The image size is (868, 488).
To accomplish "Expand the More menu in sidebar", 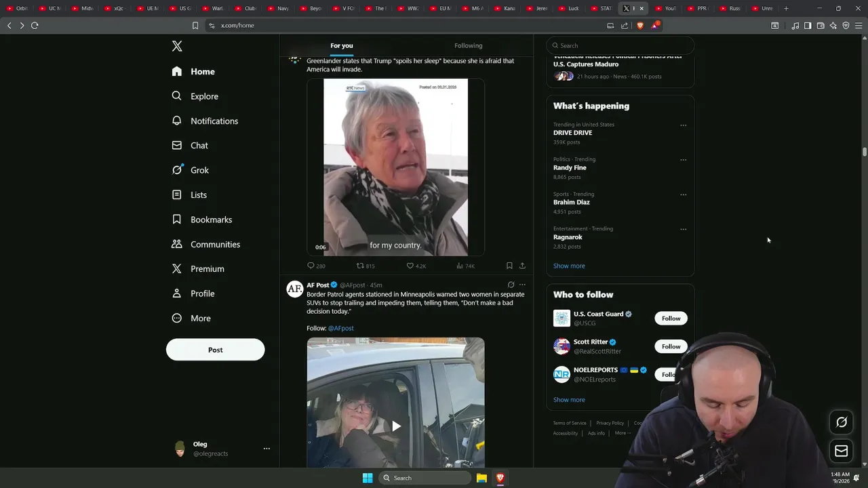I will click(x=191, y=318).
